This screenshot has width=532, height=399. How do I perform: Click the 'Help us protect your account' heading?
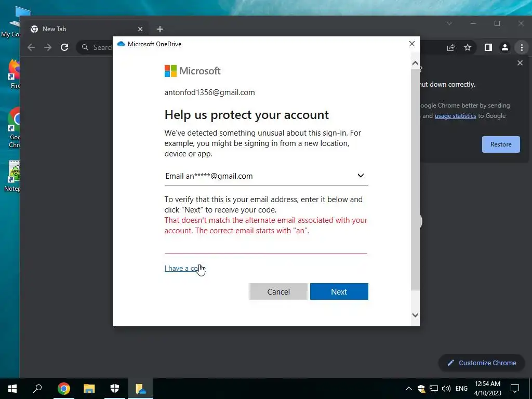click(x=247, y=115)
